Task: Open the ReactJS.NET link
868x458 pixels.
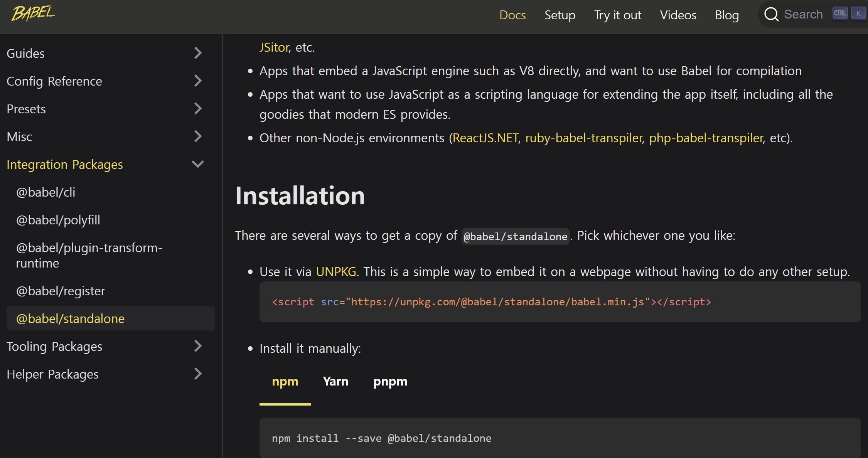Action: click(485, 138)
